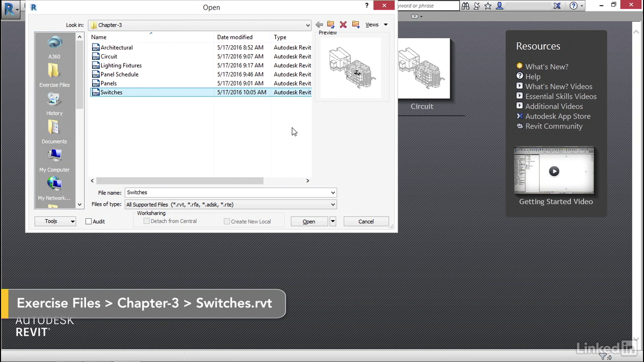Create a new folder in the dialog
Image resolution: width=644 pixels, height=362 pixels.
356,25
